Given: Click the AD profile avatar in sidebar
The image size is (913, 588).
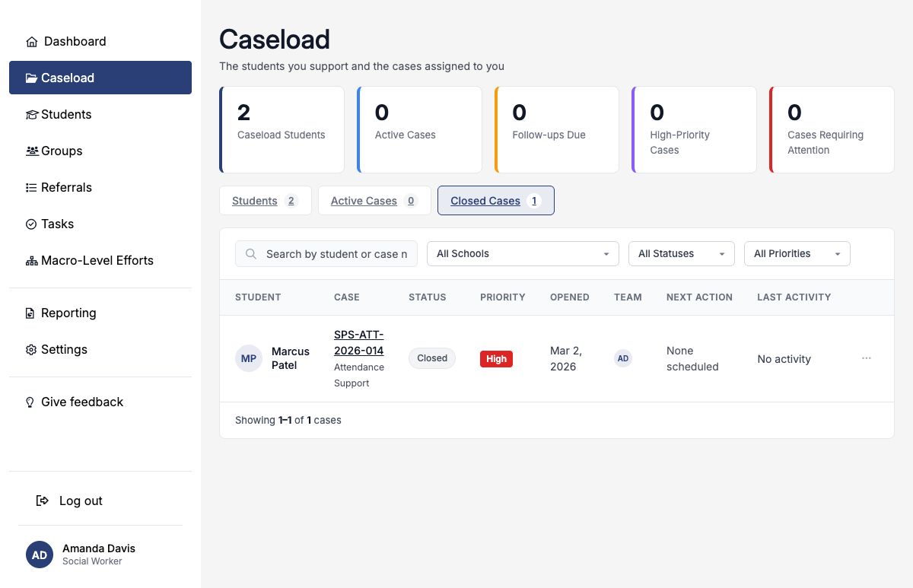Looking at the screenshot, I should (40, 555).
